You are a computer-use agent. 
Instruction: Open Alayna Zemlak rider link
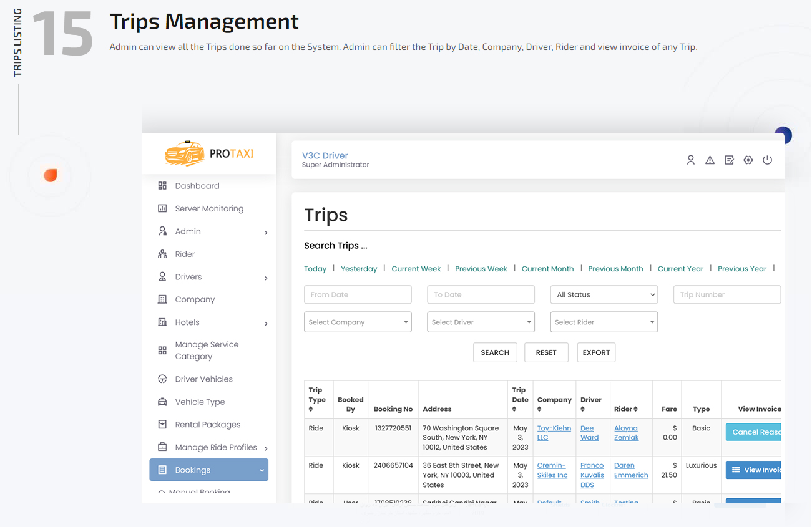(626, 433)
